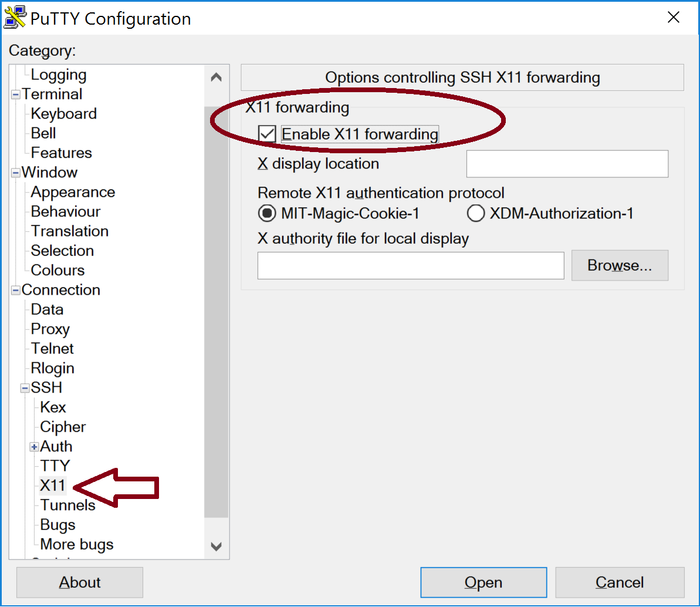Open the About dialog
The image size is (700, 607).
click(80, 582)
